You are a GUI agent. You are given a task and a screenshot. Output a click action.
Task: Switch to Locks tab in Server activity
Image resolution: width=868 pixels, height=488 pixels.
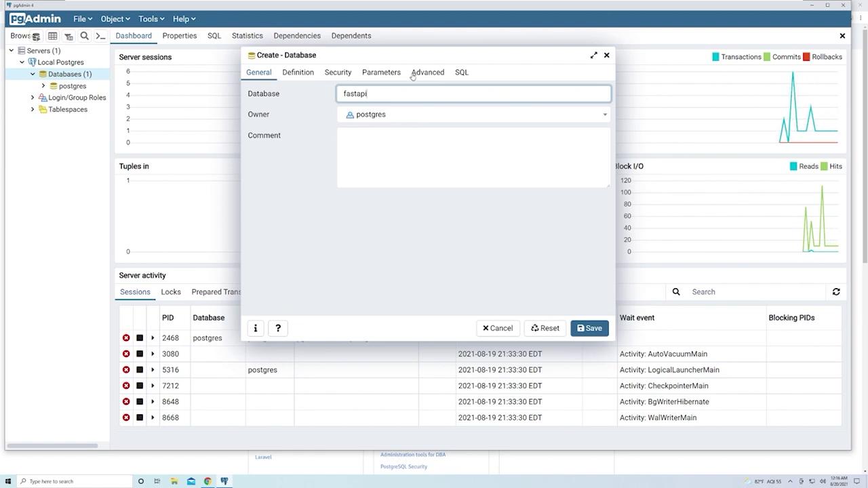tap(171, 292)
